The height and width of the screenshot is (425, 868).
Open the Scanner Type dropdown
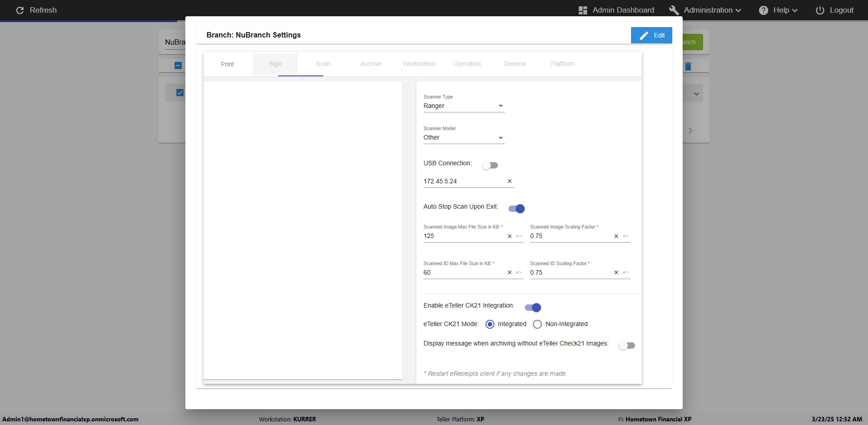click(x=463, y=106)
